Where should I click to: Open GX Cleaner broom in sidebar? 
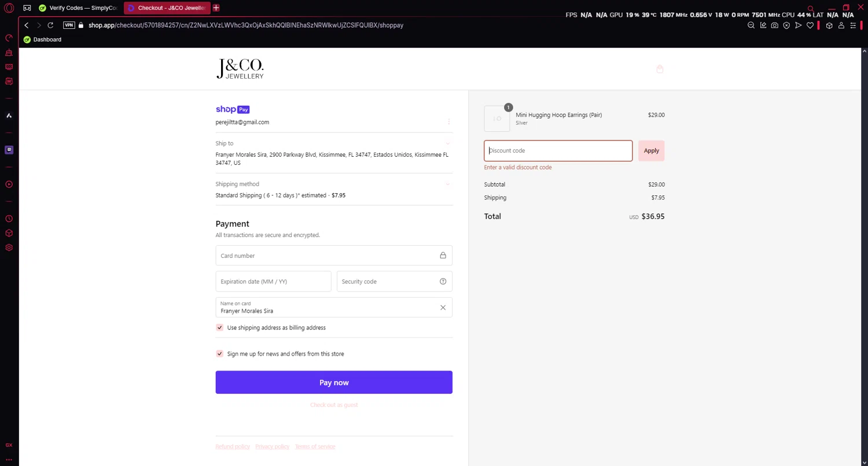tap(9, 53)
